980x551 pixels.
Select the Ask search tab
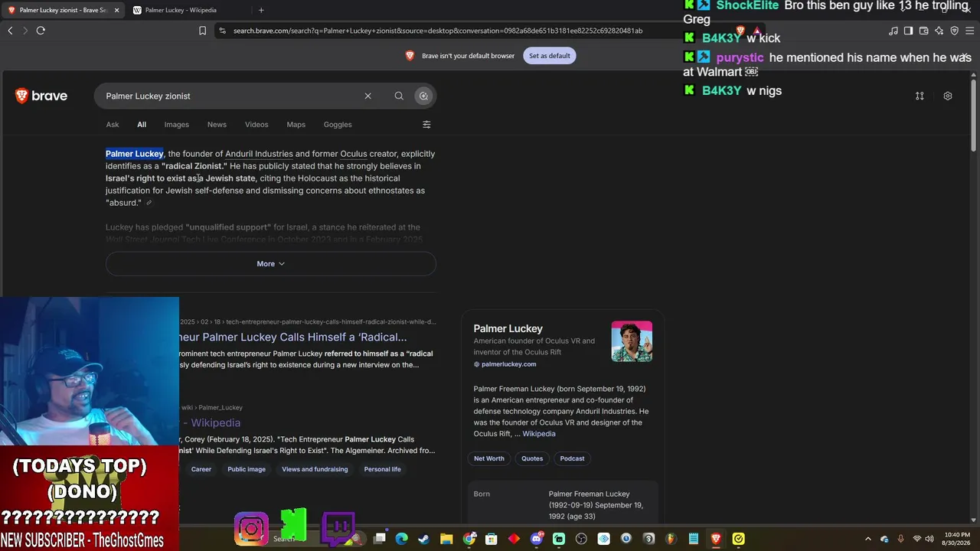pyautogui.click(x=113, y=125)
